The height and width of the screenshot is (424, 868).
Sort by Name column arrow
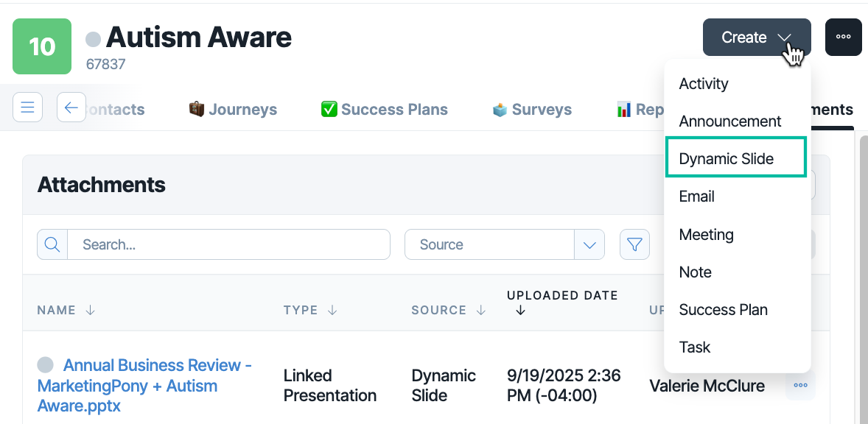(90, 310)
